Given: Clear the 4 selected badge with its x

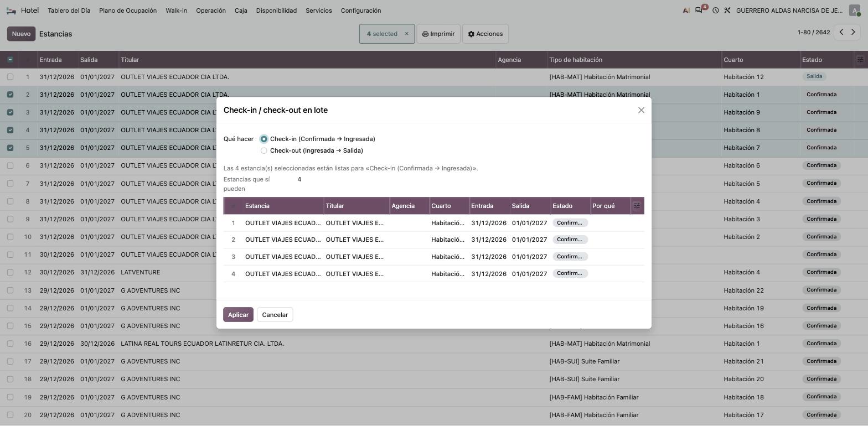Looking at the screenshot, I should click(x=406, y=34).
